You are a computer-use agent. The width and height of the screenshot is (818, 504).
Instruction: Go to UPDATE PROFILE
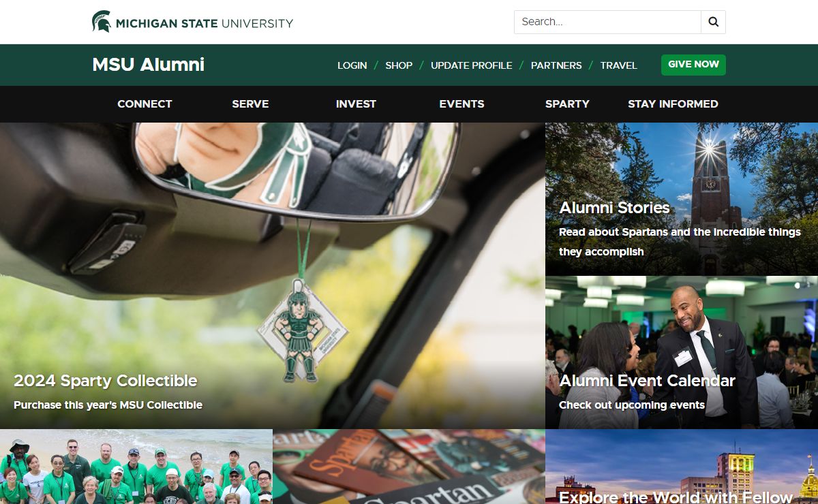(471, 65)
